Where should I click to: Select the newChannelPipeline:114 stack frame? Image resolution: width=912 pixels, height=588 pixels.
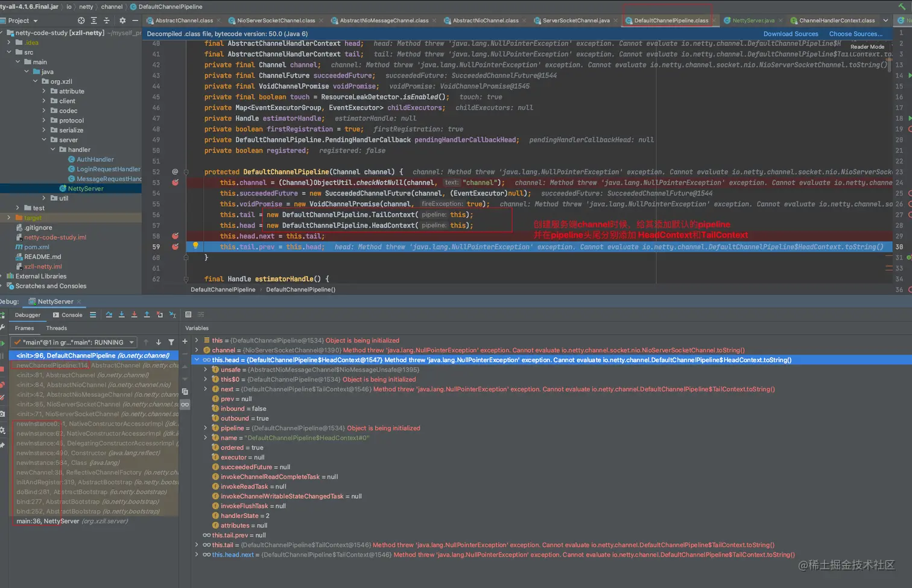click(93, 365)
